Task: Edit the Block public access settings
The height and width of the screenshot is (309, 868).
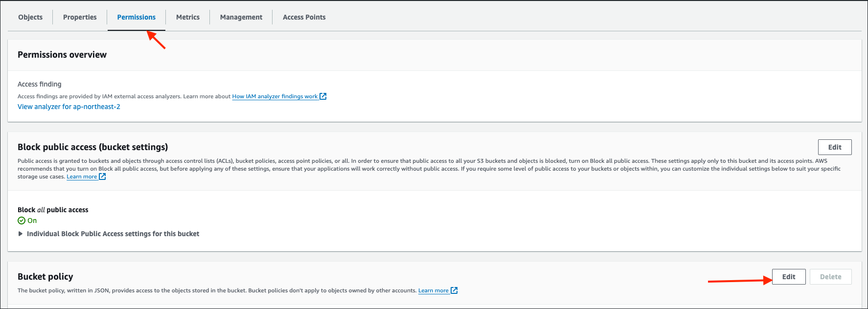Action: pyautogui.click(x=834, y=147)
